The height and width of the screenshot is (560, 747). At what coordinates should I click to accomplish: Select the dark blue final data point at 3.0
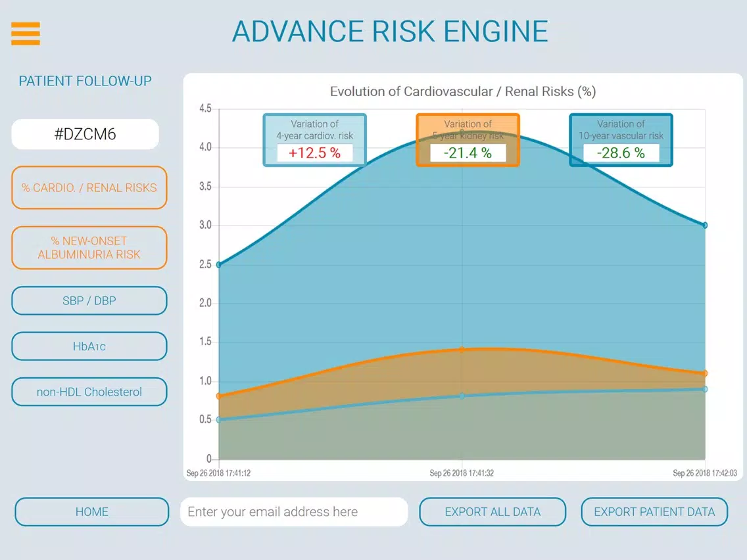(x=705, y=225)
